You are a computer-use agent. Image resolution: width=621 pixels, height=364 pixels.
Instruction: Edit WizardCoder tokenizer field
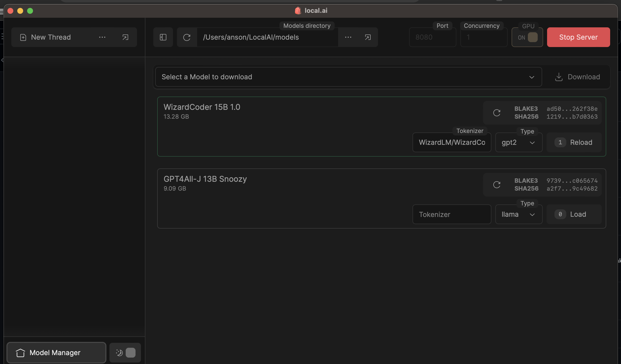pos(452,142)
